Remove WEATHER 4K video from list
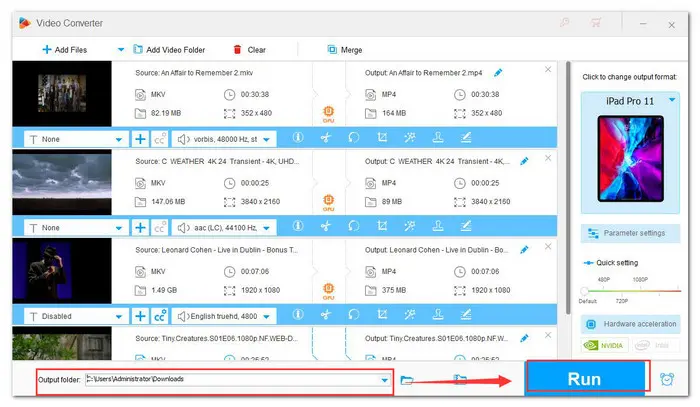This screenshot has width=700, height=407. click(548, 158)
